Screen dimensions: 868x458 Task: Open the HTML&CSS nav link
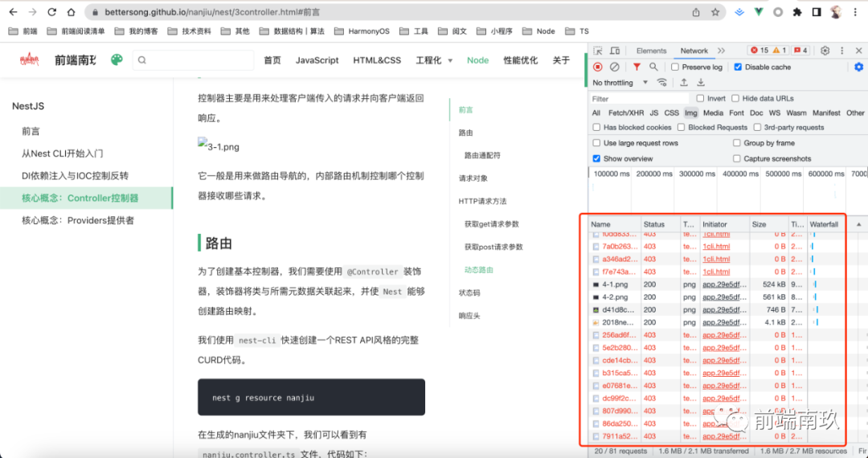[377, 60]
